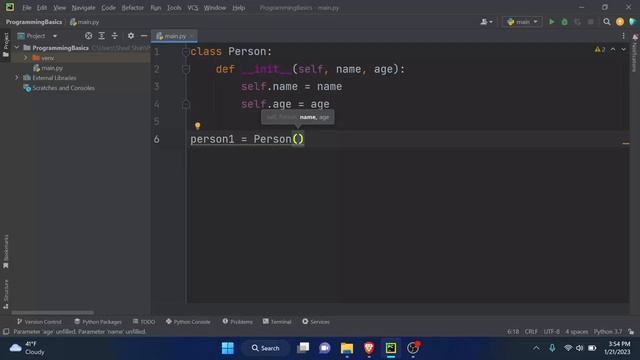Screen dimensions: 640x360
Task: Toggle the Bookmarks side tool button
Action: click(6, 251)
